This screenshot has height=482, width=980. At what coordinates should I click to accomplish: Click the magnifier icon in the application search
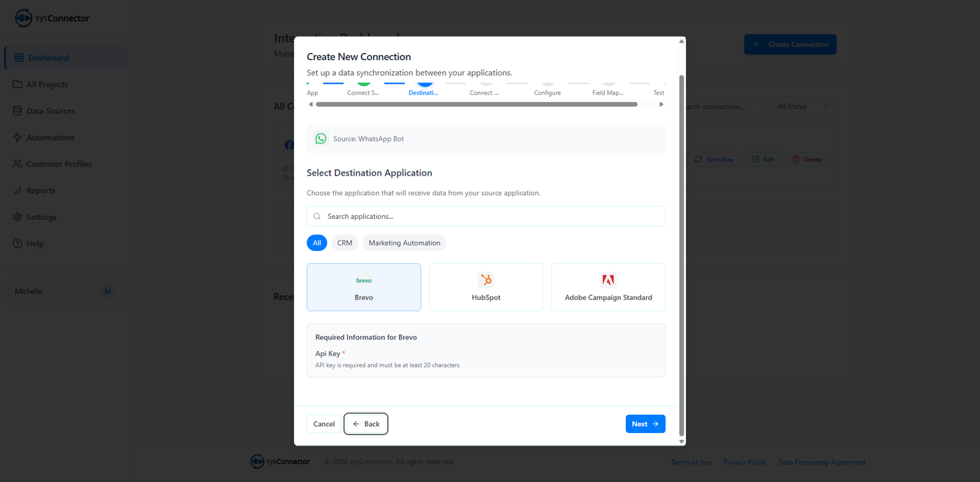click(x=317, y=217)
